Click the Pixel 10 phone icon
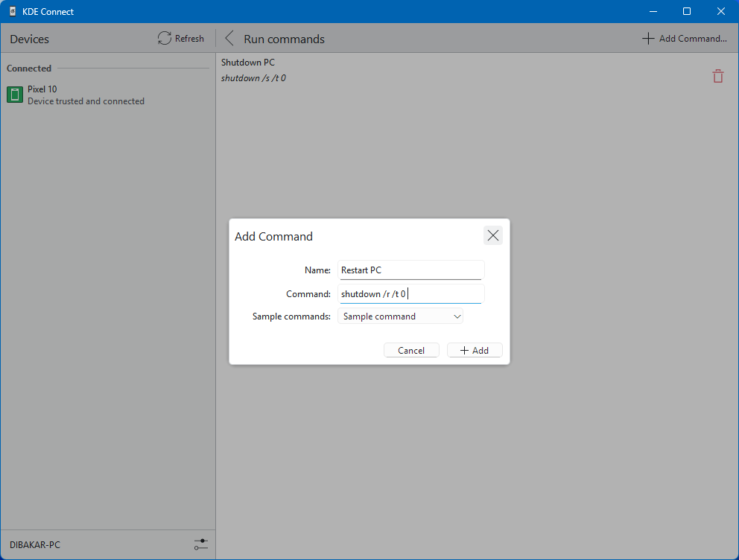Image resolution: width=739 pixels, height=560 pixels. [15, 95]
